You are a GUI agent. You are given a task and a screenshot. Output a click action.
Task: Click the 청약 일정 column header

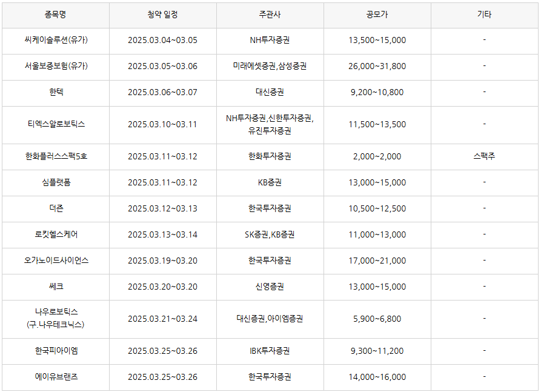[x=162, y=15]
